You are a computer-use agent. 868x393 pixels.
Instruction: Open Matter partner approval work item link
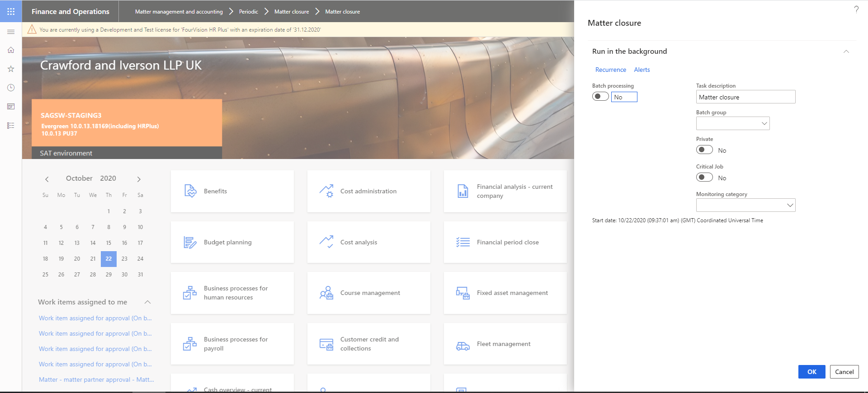(x=96, y=379)
